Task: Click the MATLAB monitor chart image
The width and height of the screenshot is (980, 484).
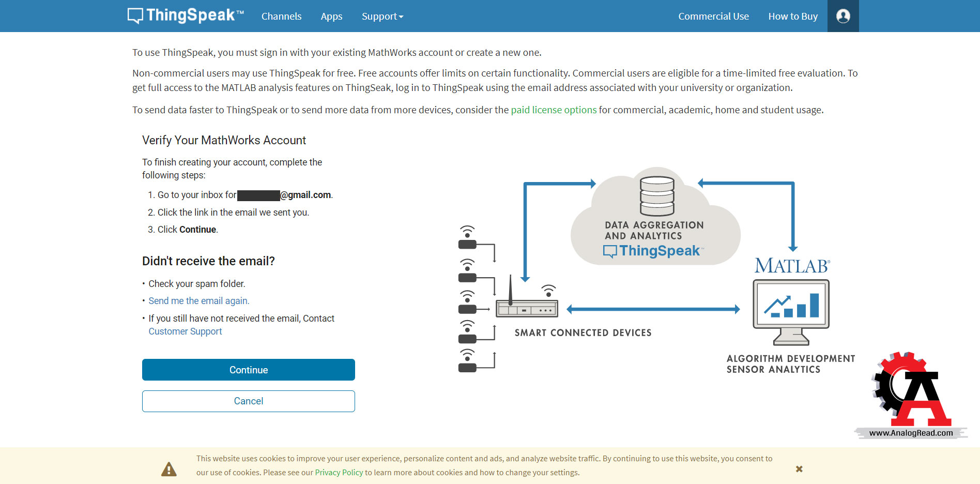Action: pos(791,312)
